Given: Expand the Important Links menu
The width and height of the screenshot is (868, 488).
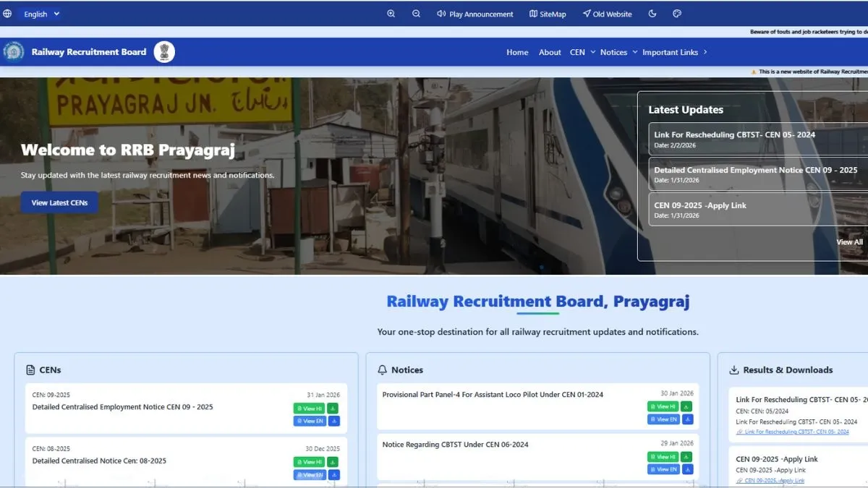Looking at the screenshot, I should (x=674, y=52).
